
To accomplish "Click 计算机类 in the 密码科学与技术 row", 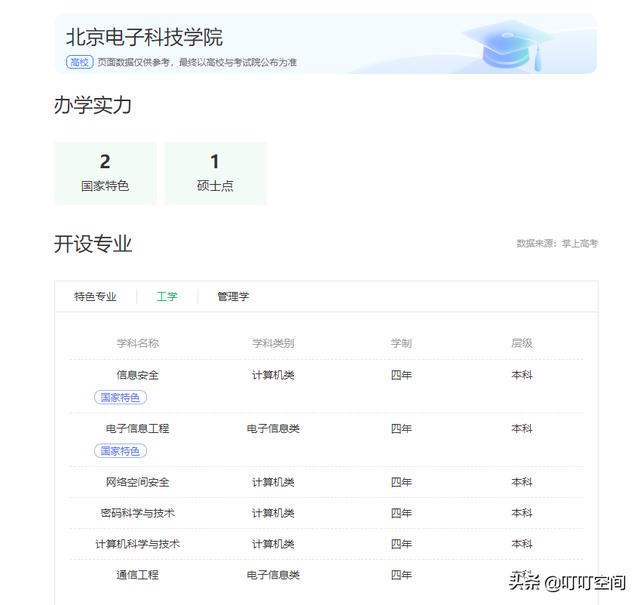I will [x=273, y=513].
